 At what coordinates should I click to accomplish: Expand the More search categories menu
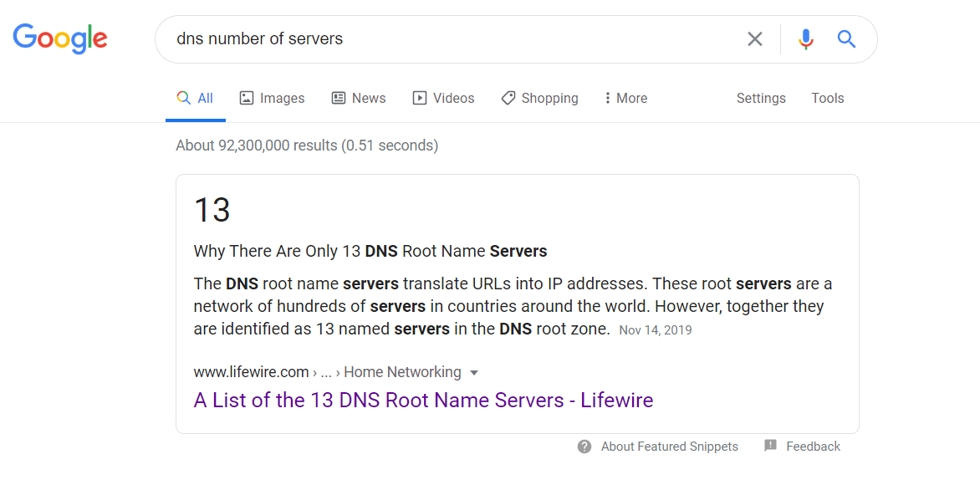(625, 98)
